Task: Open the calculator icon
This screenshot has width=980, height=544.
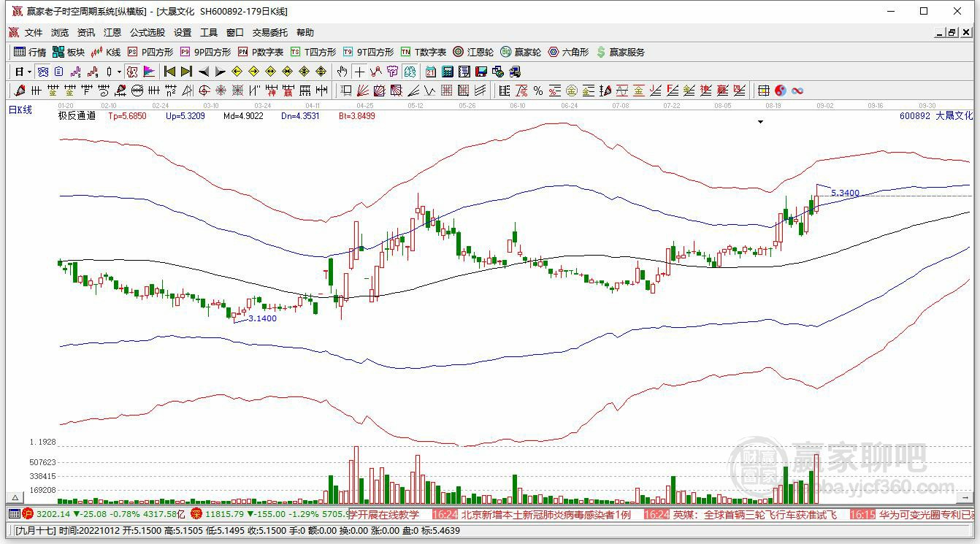Action: pos(447,72)
